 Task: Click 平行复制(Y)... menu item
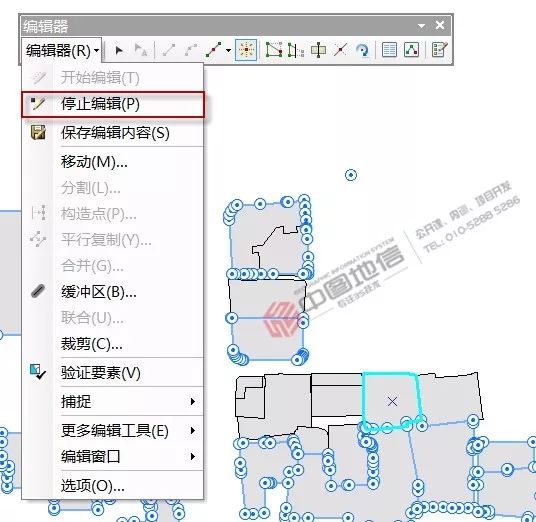tap(113, 240)
